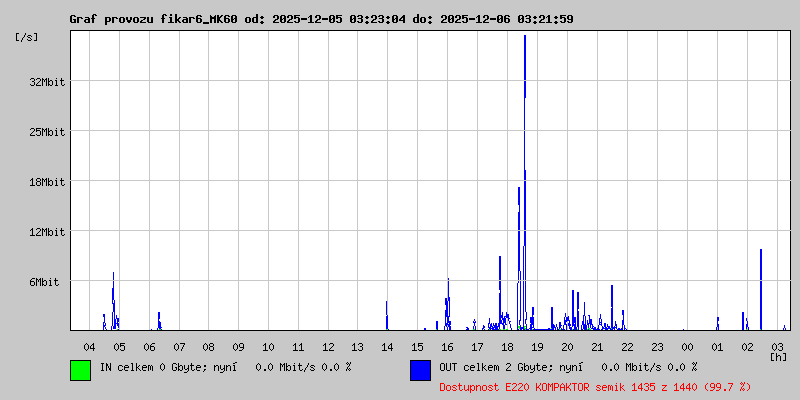Screen dimensions: 800x400
Task: Click the 32Mbit label on the y-axis
Action: 47,82
